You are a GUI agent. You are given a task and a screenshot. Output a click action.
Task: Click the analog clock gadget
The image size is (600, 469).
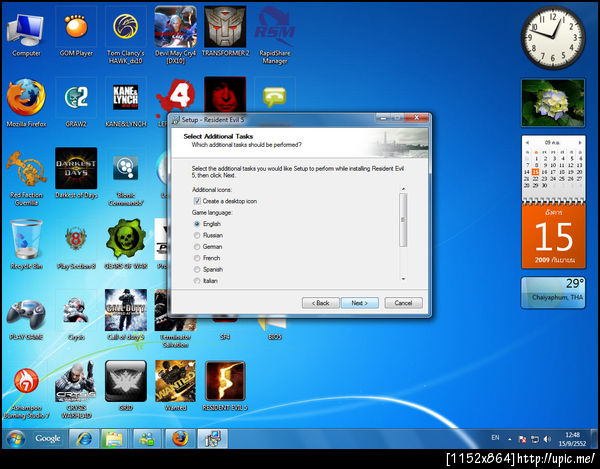553,37
